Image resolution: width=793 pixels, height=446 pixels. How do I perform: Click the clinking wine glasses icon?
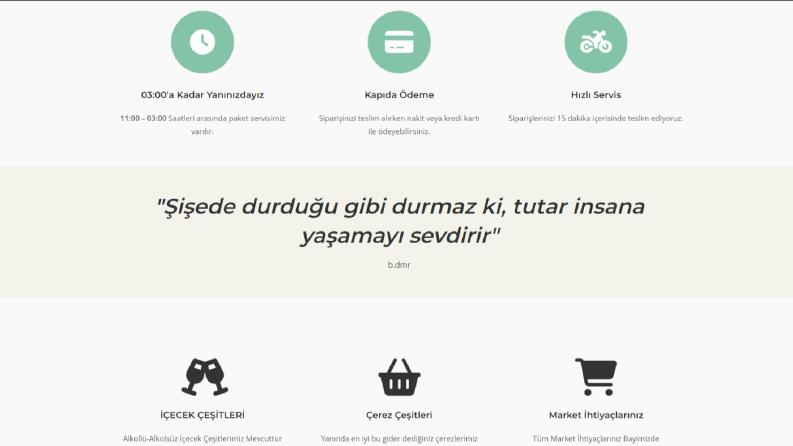click(205, 377)
